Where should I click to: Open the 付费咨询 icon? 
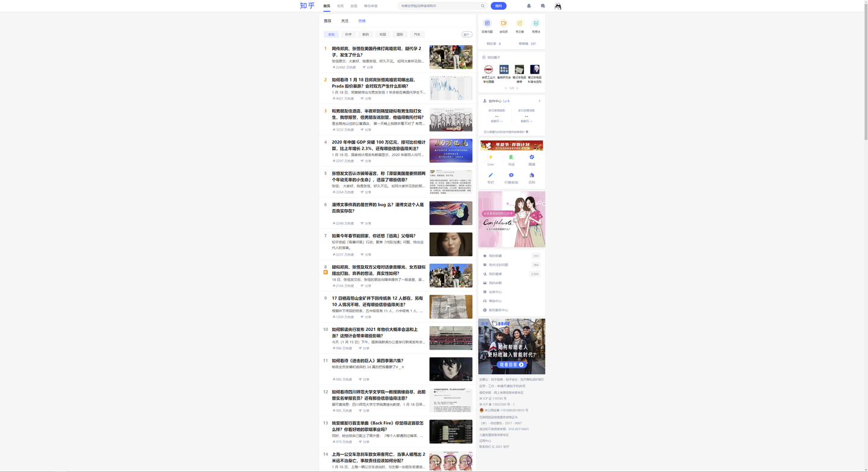pyautogui.click(x=511, y=175)
